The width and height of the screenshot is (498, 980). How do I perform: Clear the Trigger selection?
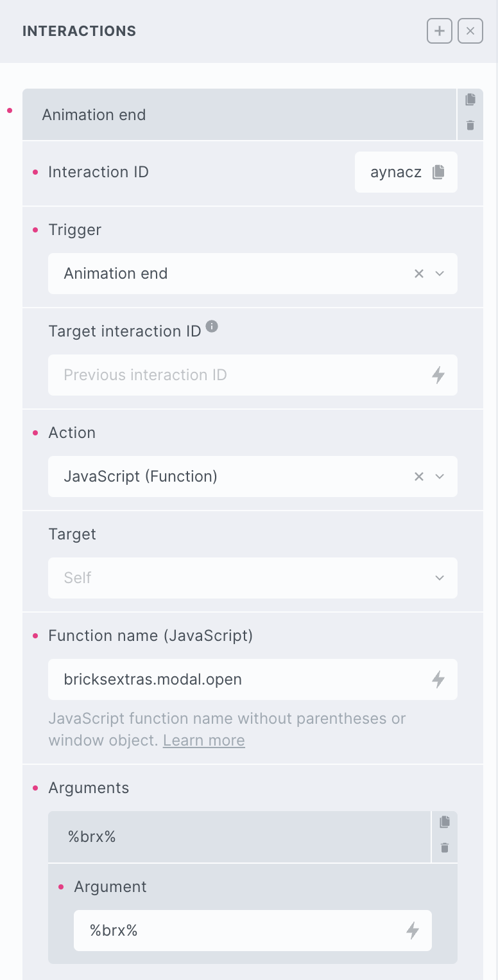pos(419,274)
